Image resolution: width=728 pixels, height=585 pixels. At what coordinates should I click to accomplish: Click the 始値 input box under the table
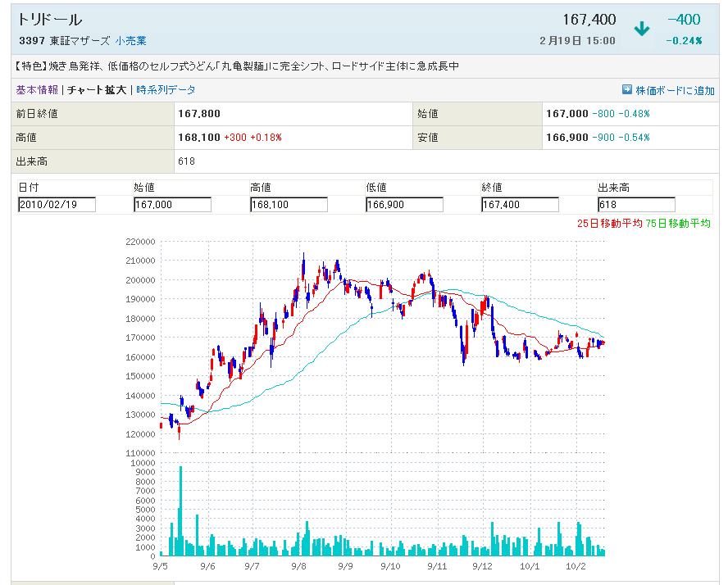pyautogui.click(x=172, y=205)
